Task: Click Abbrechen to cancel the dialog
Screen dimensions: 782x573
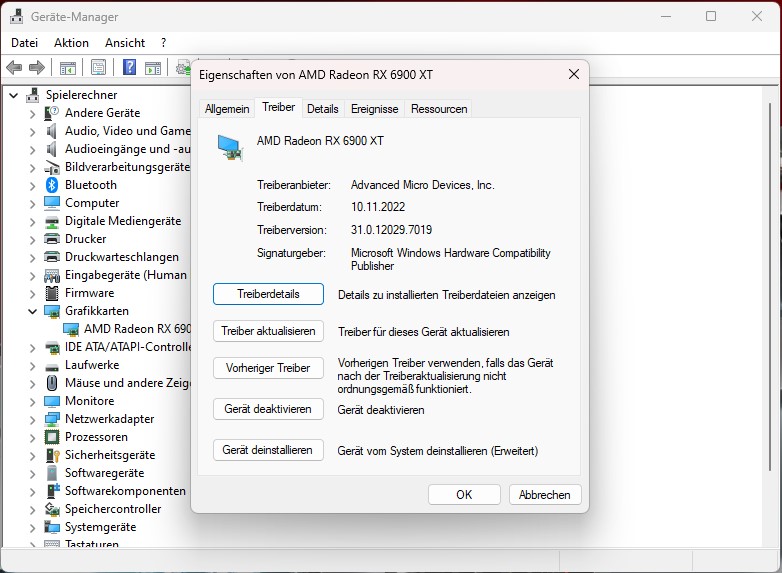Action: tap(545, 495)
